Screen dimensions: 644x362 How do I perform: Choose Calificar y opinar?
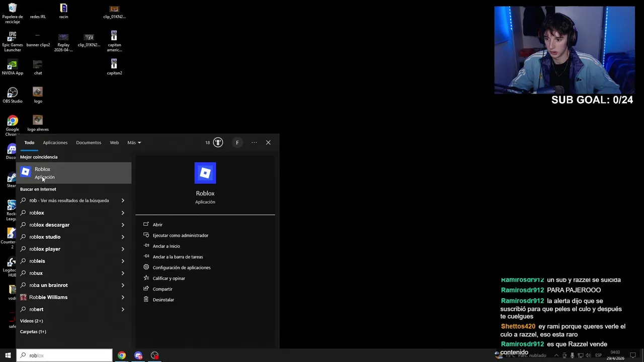pyautogui.click(x=169, y=279)
